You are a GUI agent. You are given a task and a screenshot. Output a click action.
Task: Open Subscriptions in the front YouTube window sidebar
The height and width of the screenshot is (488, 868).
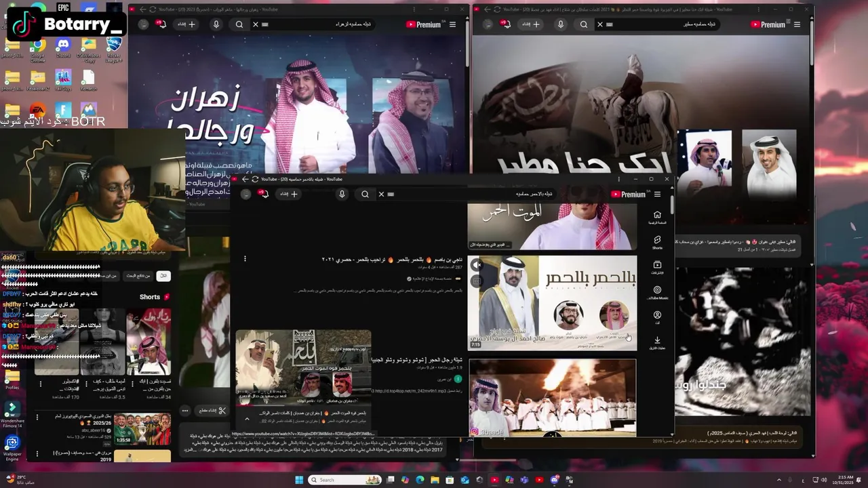click(656, 267)
